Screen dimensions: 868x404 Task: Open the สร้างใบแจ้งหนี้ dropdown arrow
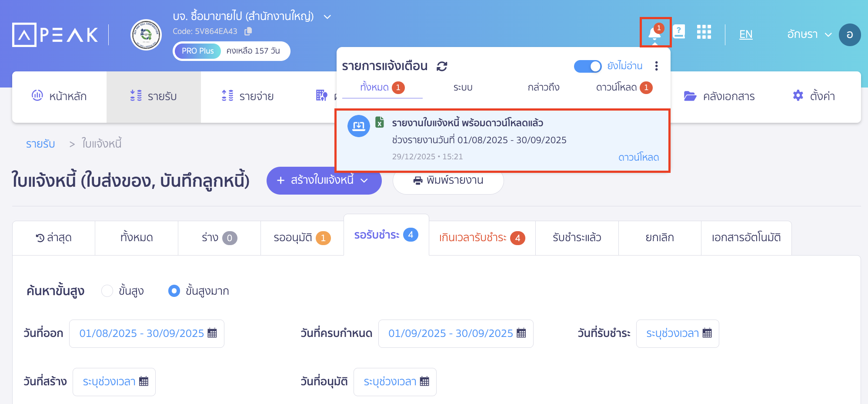click(364, 181)
